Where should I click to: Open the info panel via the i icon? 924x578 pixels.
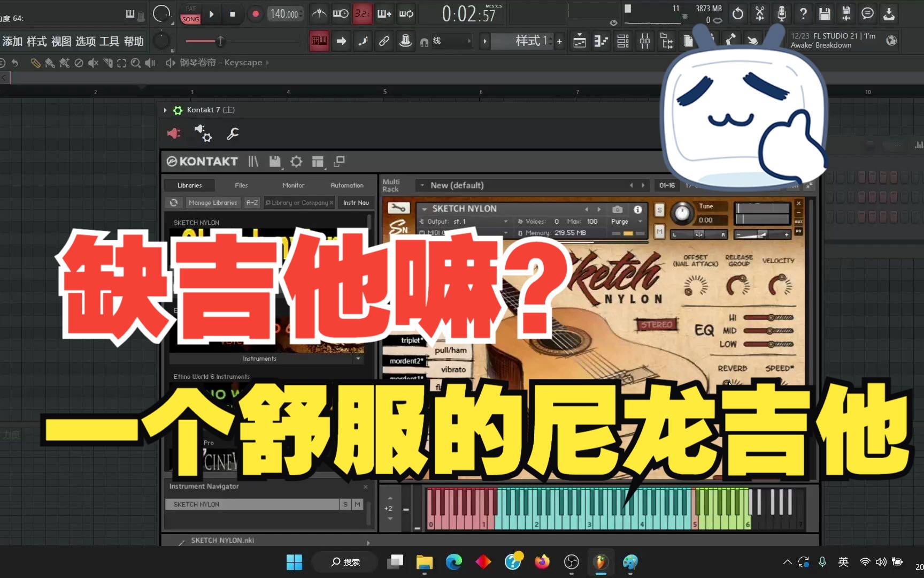[637, 210]
